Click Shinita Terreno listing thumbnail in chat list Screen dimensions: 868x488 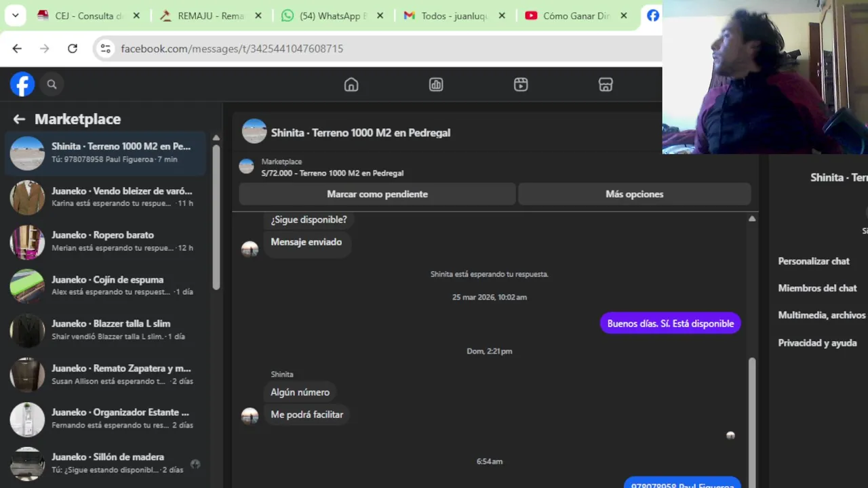[27, 153]
